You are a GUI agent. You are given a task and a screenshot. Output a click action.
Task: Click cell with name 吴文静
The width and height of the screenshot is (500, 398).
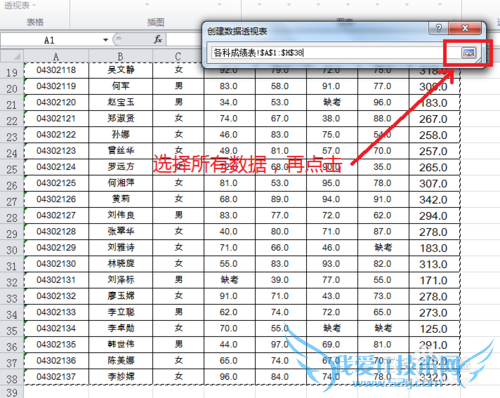(x=120, y=70)
